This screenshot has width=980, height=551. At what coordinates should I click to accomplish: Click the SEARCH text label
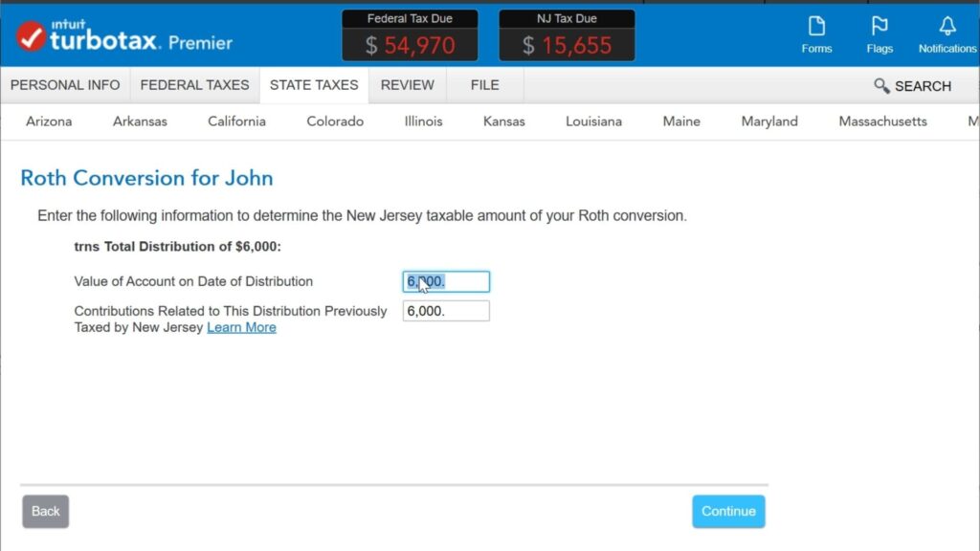[x=923, y=86]
